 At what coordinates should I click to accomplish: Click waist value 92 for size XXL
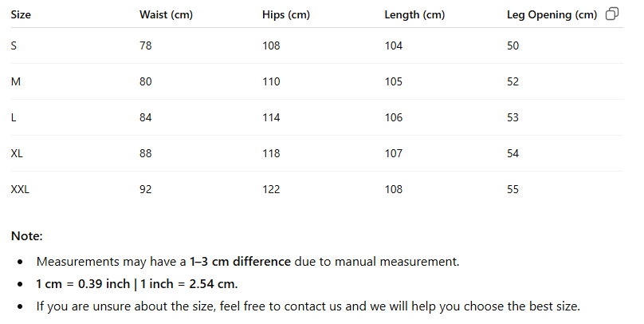tap(145, 189)
